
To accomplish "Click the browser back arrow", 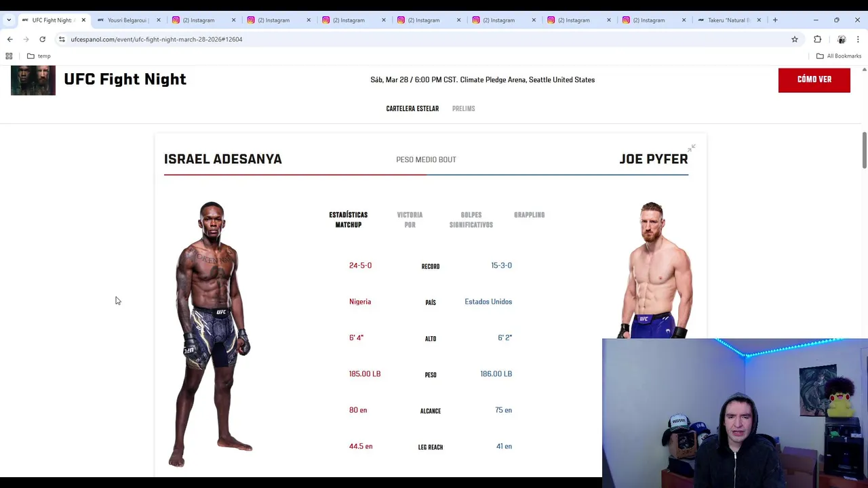I will point(9,39).
